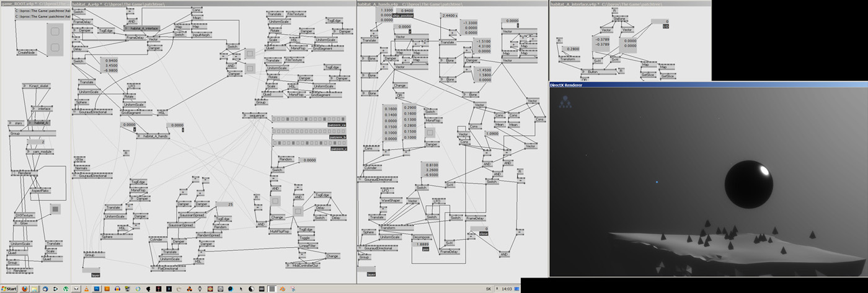Select the MidiControllerOut node

304,265
